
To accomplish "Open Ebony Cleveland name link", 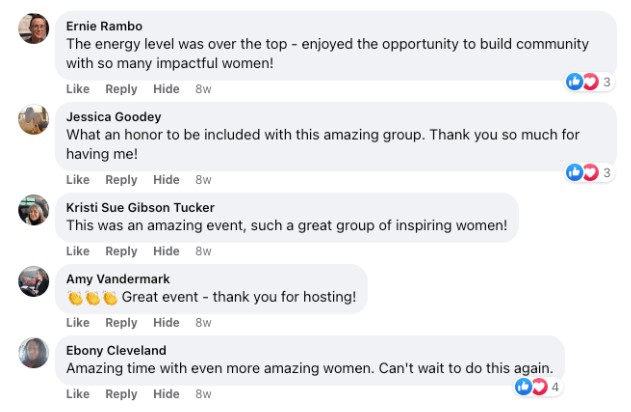I will click(x=116, y=350).
